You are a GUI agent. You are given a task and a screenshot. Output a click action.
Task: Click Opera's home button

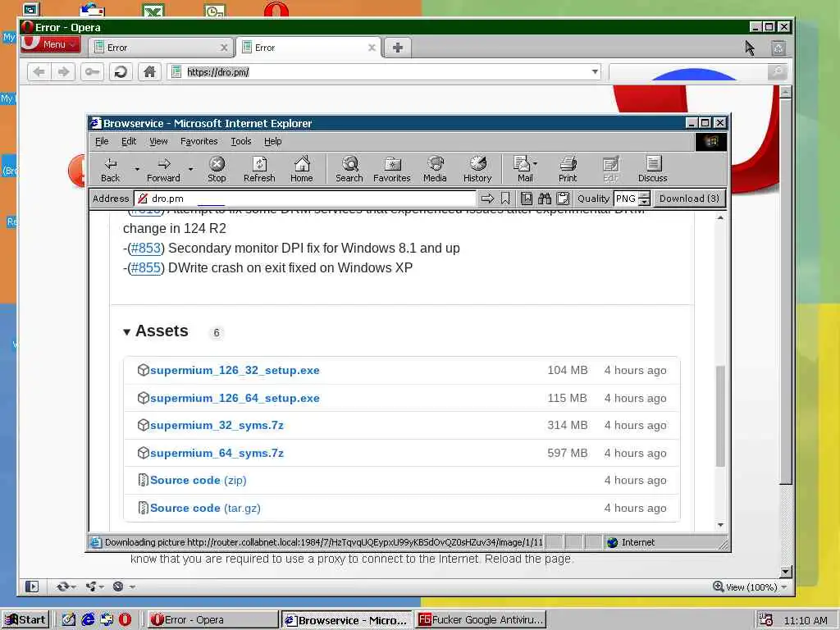[x=149, y=72]
